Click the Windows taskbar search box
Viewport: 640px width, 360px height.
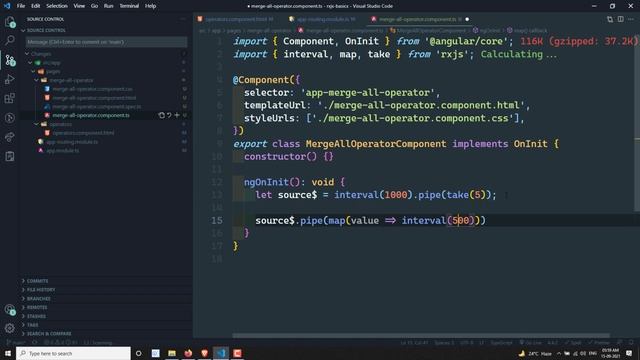73,353
